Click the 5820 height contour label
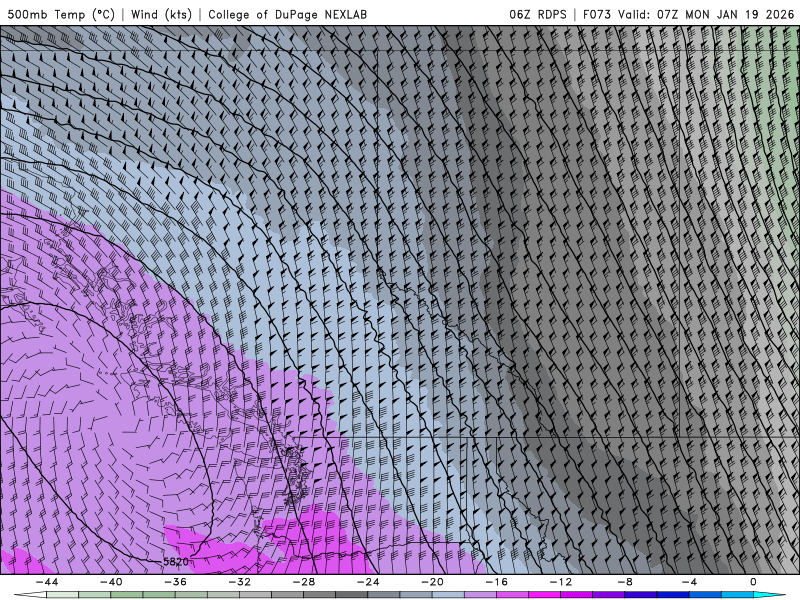The height and width of the screenshot is (600, 800). (x=176, y=562)
